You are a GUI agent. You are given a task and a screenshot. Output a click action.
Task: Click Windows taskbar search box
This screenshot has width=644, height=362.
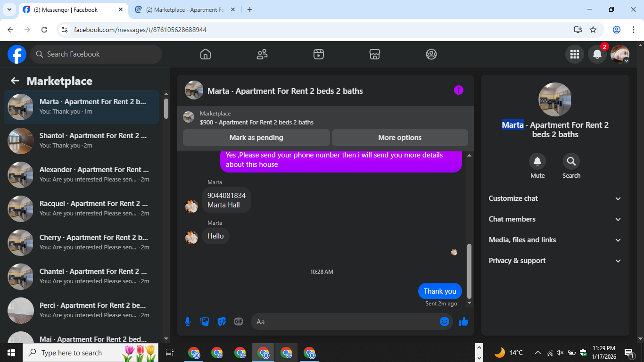pyautogui.click(x=91, y=353)
